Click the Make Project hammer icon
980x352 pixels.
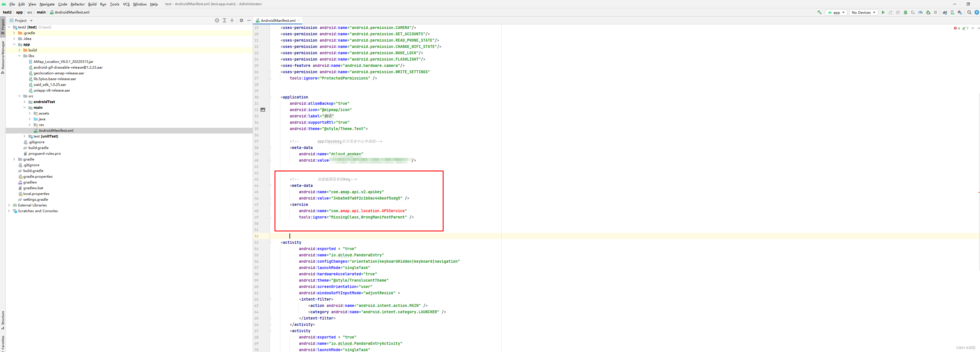click(819, 12)
